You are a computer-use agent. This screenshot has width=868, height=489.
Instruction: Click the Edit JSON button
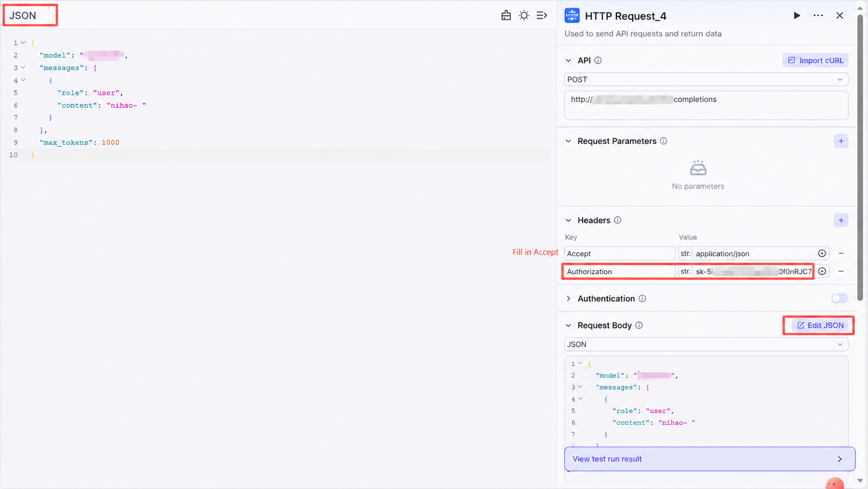(820, 325)
